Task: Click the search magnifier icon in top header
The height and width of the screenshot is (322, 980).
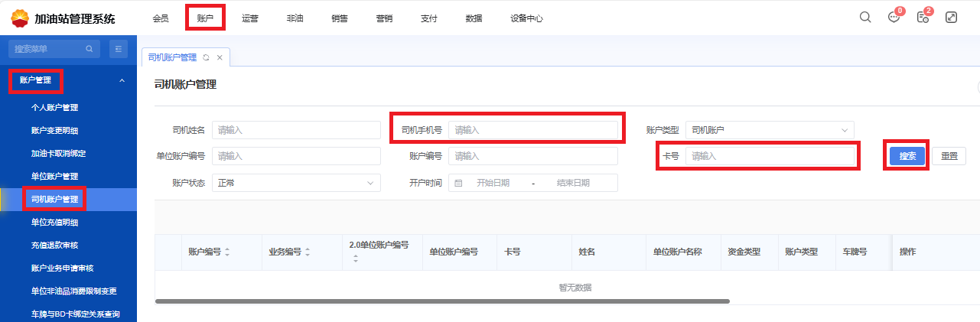Action: coord(865,18)
